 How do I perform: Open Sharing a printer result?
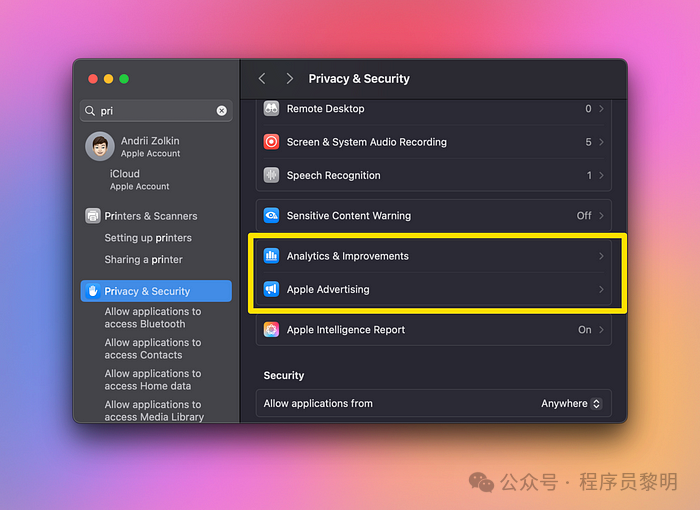(143, 259)
